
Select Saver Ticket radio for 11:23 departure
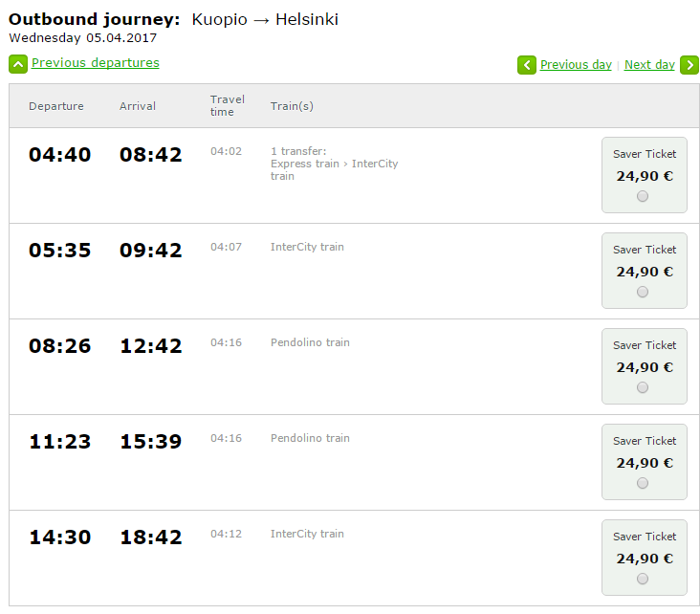tap(643, 483)
